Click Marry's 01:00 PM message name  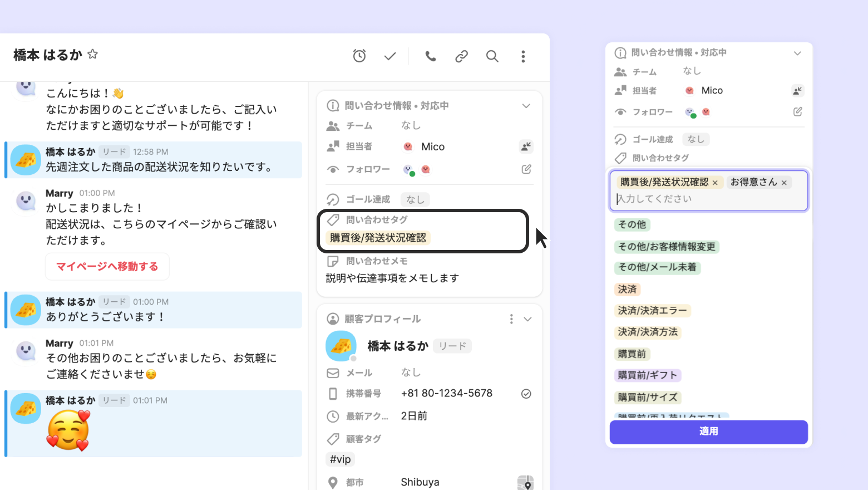tap(60, 193)
